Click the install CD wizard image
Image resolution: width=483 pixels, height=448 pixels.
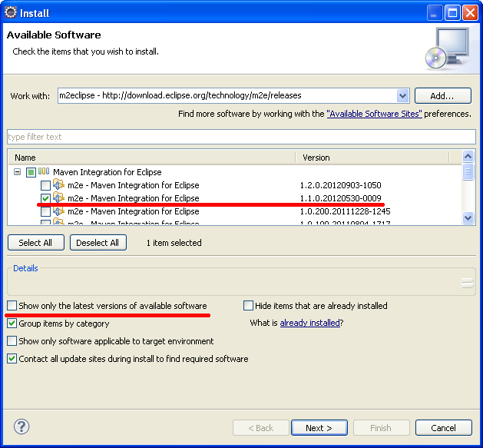coord(445,48)
